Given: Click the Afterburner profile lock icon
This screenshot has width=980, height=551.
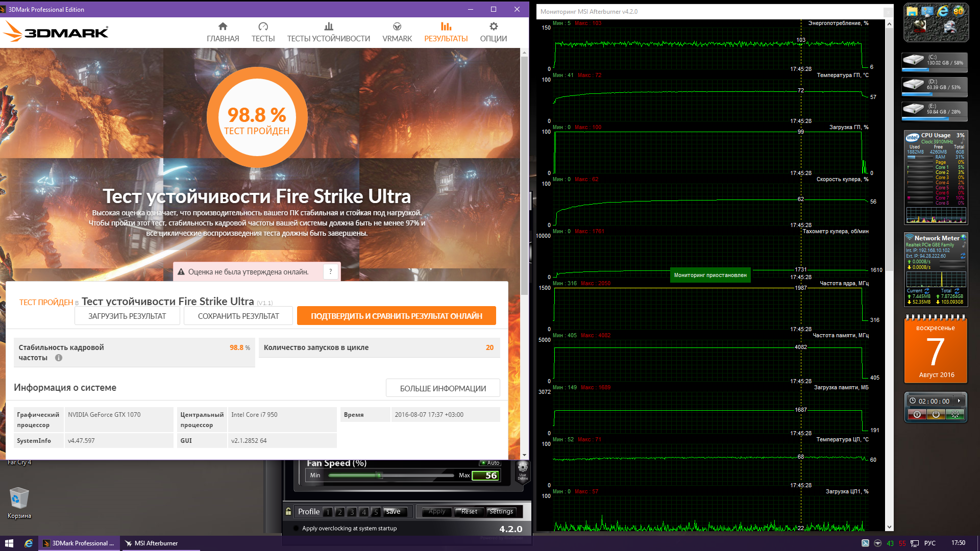Looking at the screenshot, I should pyautogui.click(x=288, y=511).
